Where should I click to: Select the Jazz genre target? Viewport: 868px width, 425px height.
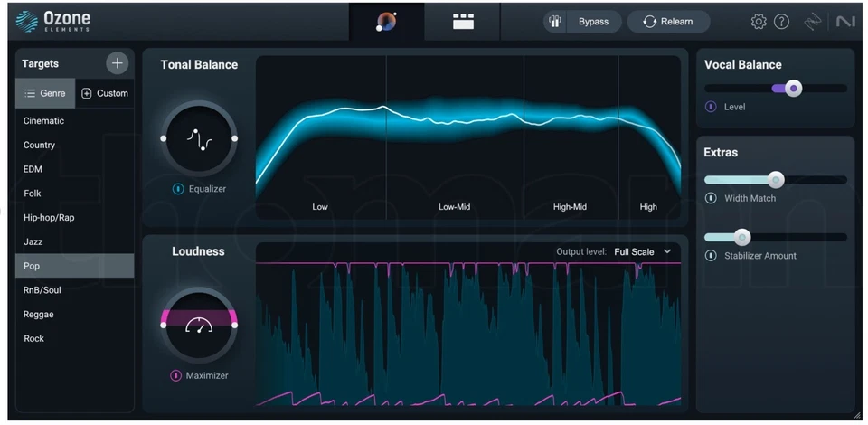tap(75, 241)
